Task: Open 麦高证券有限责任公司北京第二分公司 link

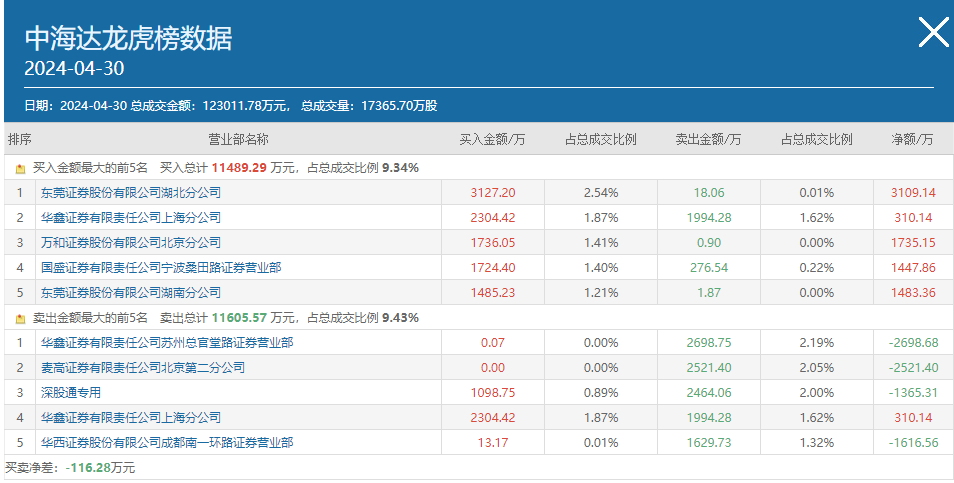Action: pyautogui.click(x=143, y=367)
